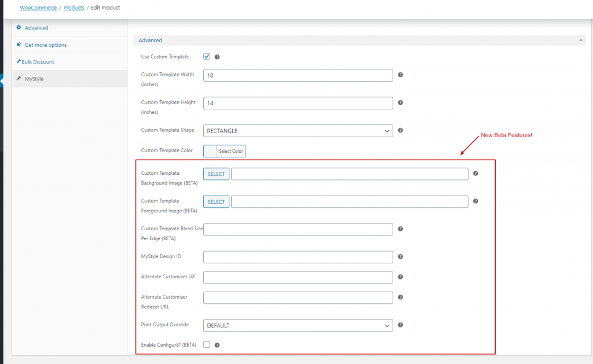Switch to the Bulk Discount tab
593x364 pixels.
click(39, 62)
